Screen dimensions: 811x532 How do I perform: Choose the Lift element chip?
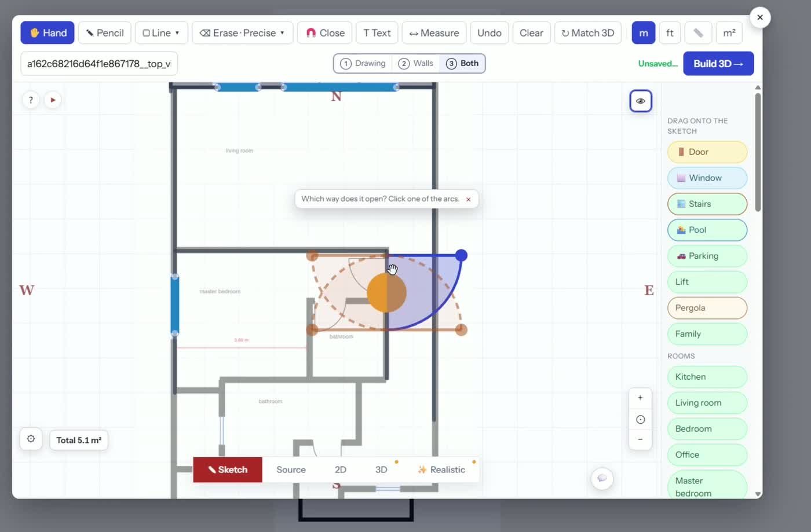coord(707,282)
